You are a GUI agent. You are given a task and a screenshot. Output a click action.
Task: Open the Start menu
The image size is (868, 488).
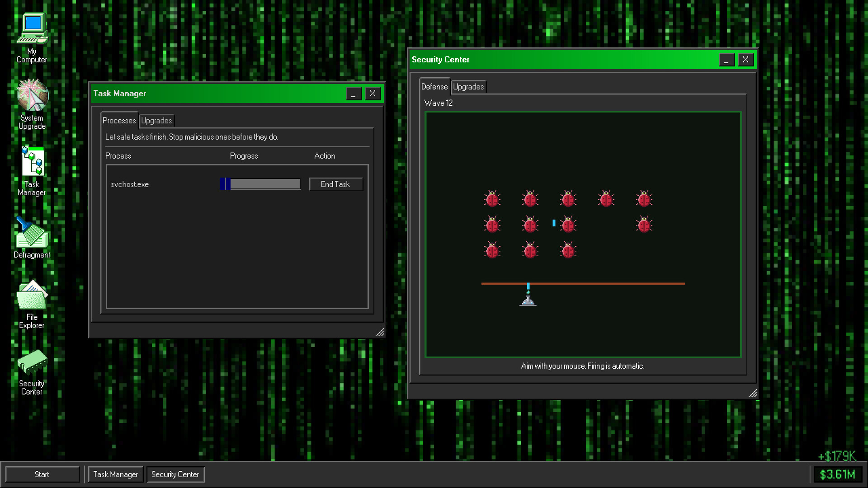[42, 474]
